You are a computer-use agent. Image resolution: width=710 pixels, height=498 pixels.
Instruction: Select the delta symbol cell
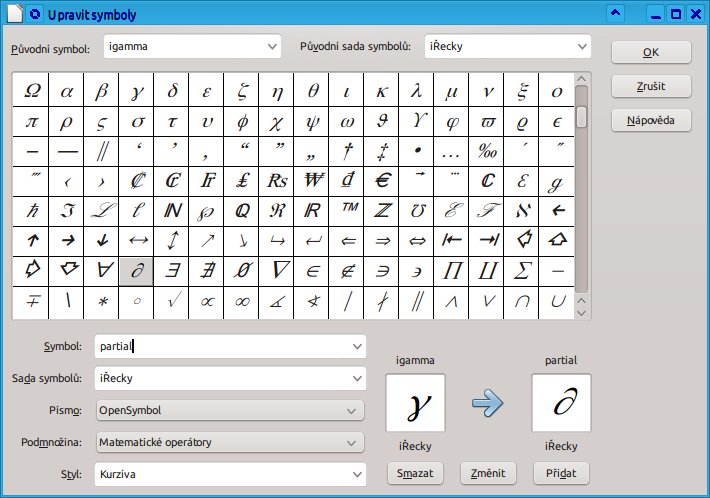click(172, 91)
